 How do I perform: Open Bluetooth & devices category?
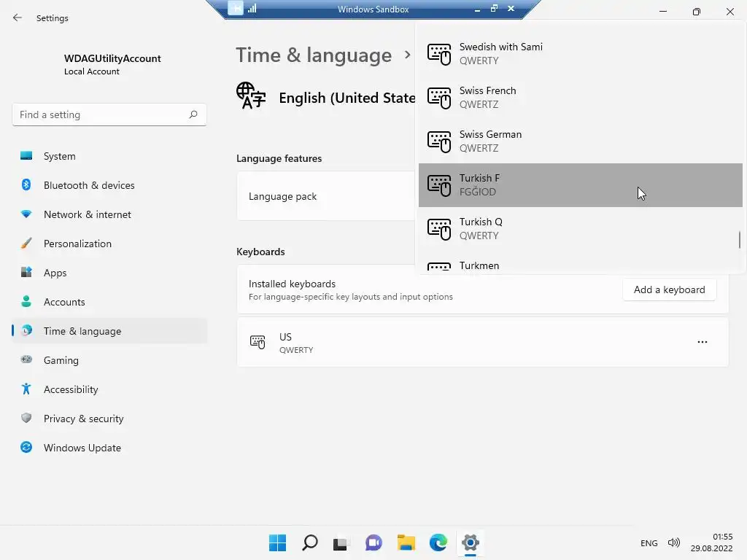coord(109,185)
